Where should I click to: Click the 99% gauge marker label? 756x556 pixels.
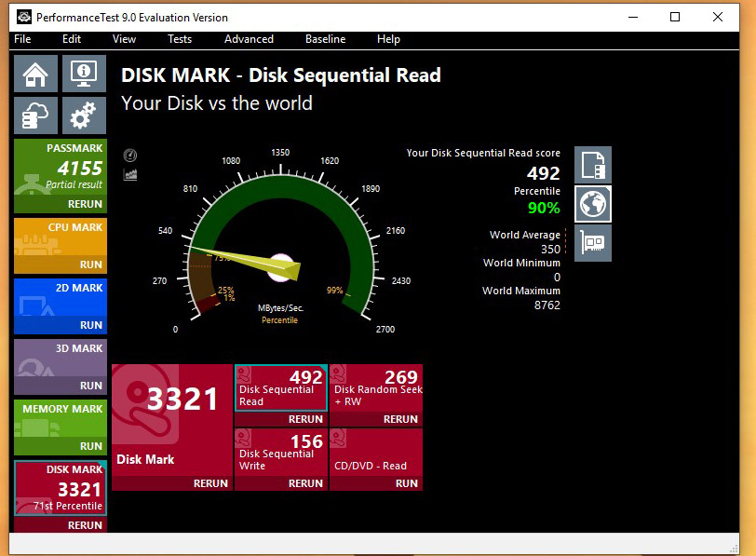[x=334, y=291]
